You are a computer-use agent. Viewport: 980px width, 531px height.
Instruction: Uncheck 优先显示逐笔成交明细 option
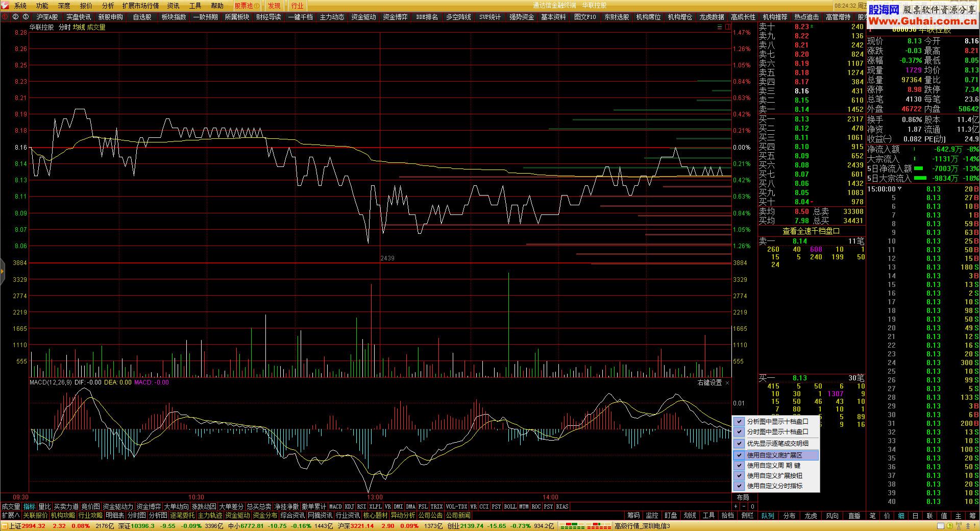pos(776,444)
